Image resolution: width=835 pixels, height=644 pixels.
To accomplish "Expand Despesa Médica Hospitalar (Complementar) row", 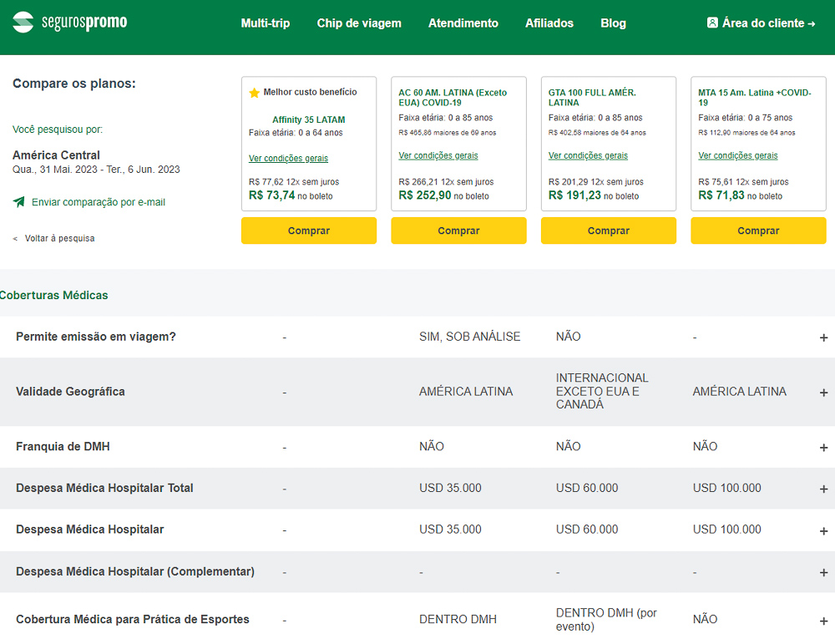I will (x=823, y=573).
